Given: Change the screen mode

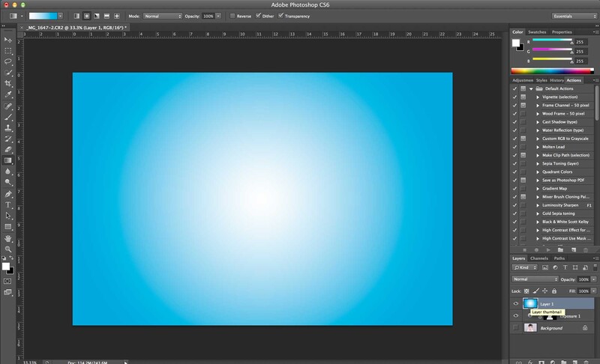Looking at the screenshot, I should tap(7, 292).
